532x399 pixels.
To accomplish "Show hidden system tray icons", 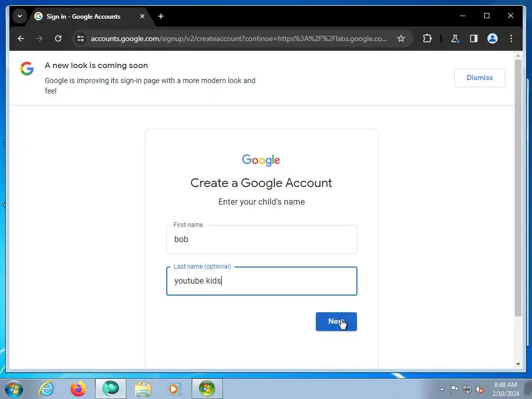I will click(442, 389).
